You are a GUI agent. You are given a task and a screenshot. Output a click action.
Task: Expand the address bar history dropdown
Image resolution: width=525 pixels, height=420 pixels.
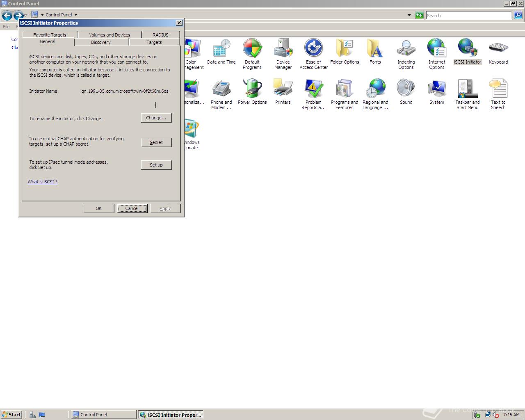(x=409, y=15)
